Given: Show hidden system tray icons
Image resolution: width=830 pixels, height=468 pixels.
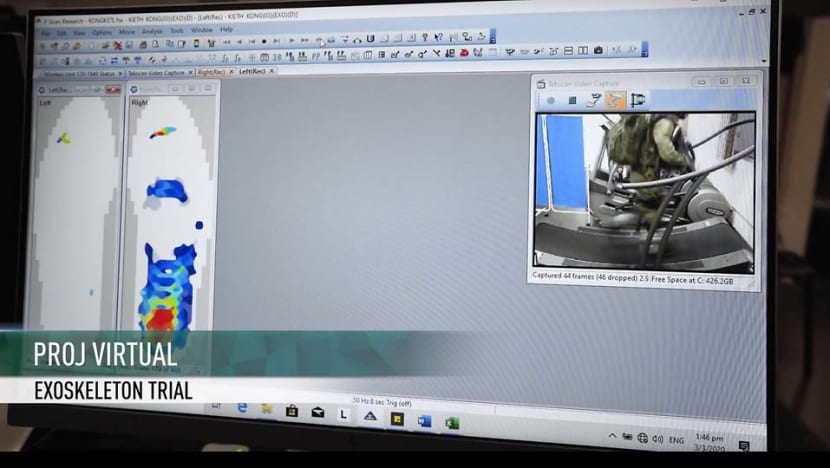Looking at the screenshot, I should (x=612, y=436).
